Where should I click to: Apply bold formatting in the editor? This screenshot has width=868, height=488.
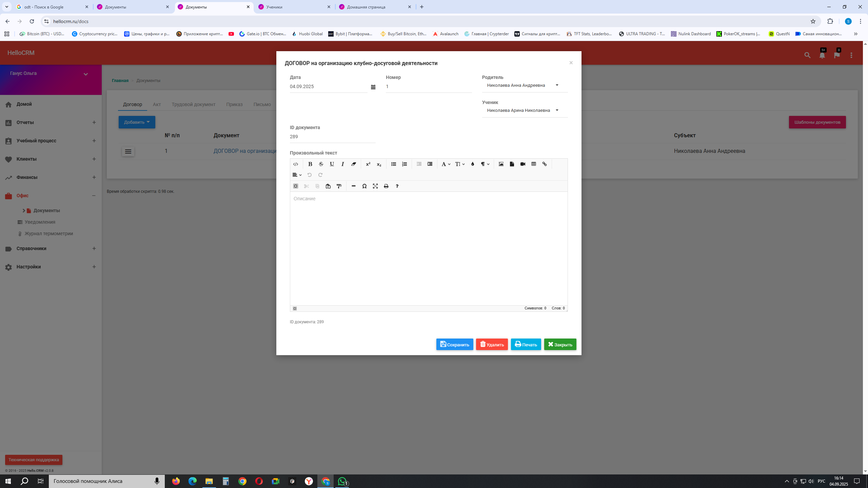(310, 164)
